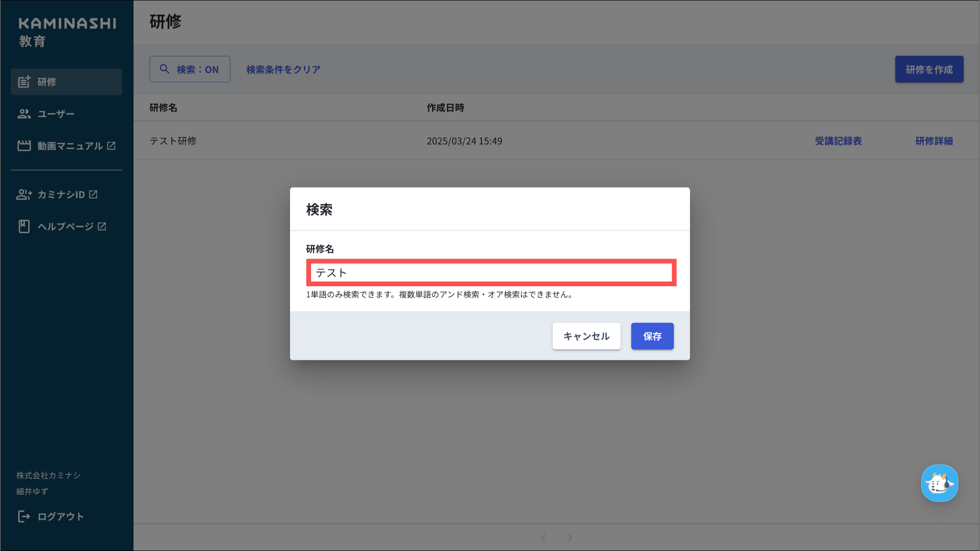Click the カミナシID account icon

click(x=24, y=194)
